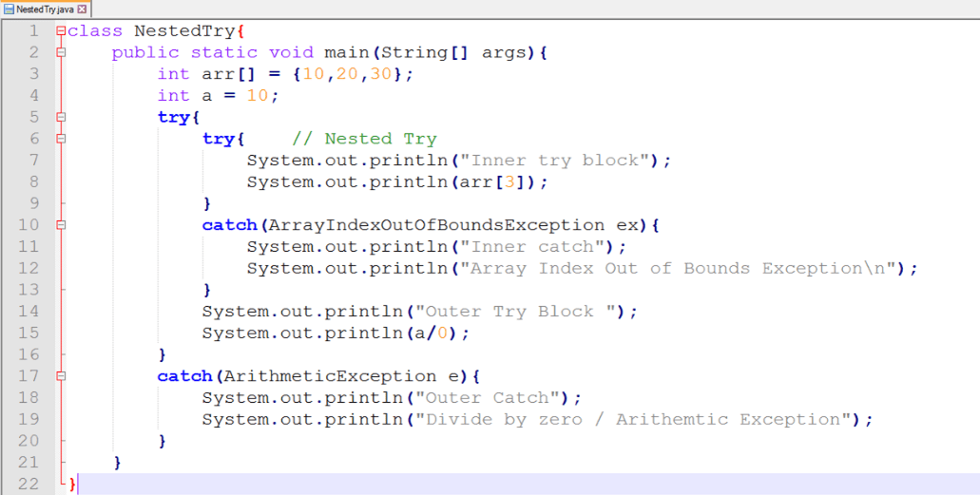Viewport: 980px width, 495px height.
Task: Click the closing brace on line 13
Action: tap(207, 290)
